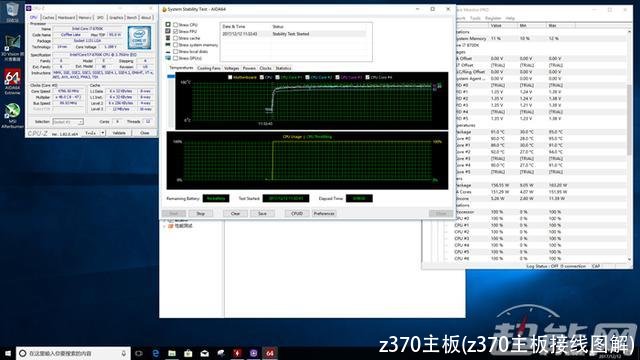Click the Validate button in CPU-Z
The image size is (640, 360).
pos(119,133)
